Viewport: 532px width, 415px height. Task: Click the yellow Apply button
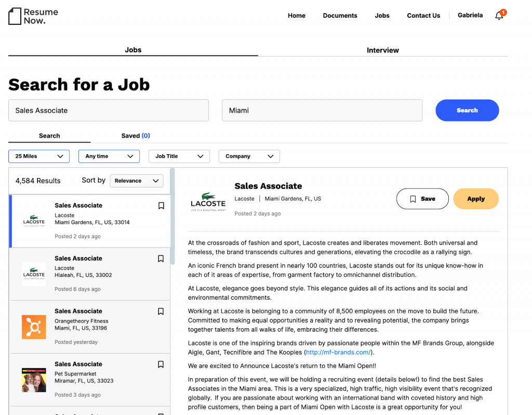point(476,199)
